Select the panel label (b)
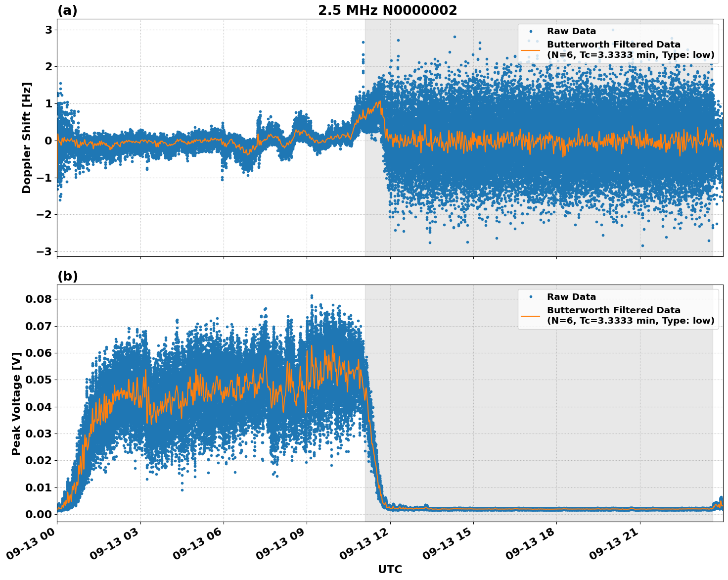Viewport: 728px width, 580px height. click(x=67, y=276)
